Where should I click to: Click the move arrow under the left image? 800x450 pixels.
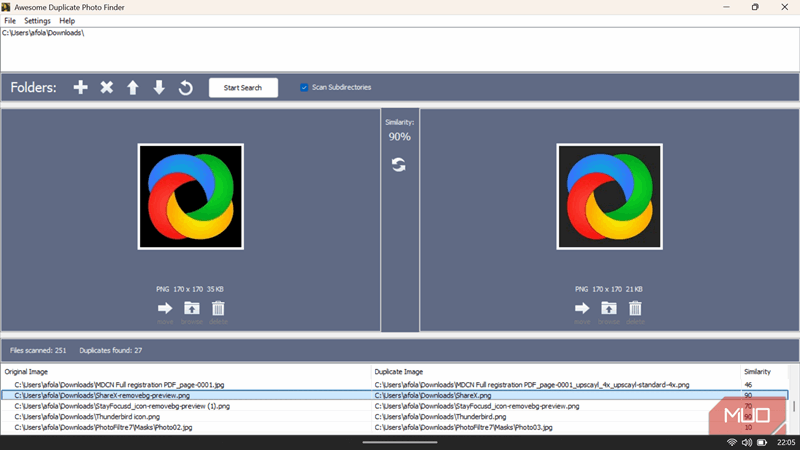click(165, 309)
